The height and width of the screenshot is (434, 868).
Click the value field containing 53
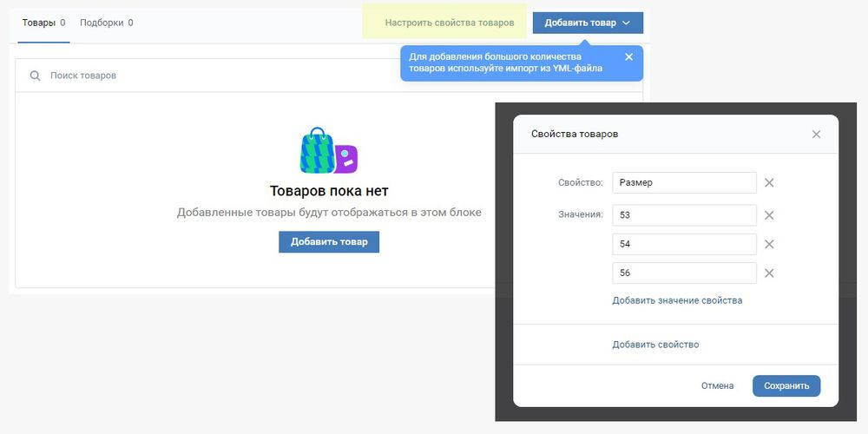[684, 215]
